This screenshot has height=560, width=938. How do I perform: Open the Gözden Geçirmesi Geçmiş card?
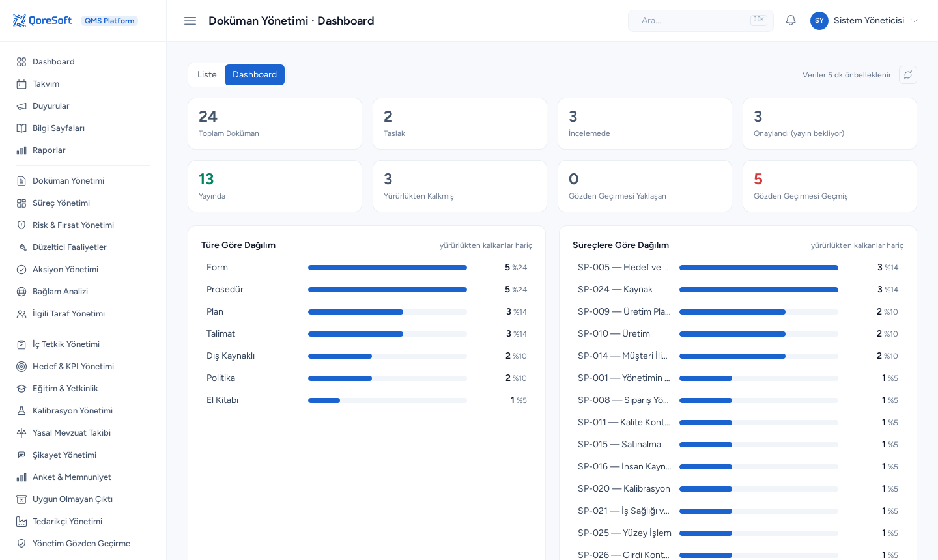(x=830, y=186)
